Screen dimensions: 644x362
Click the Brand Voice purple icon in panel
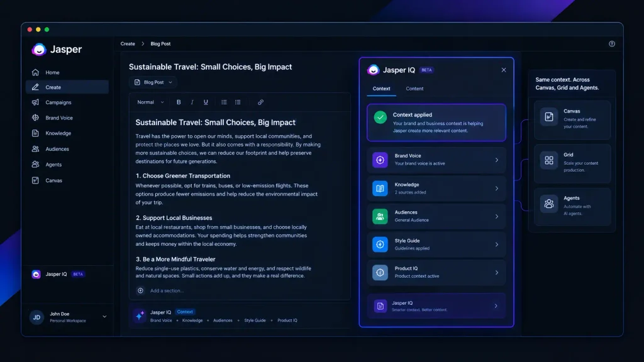coord(380,160)
